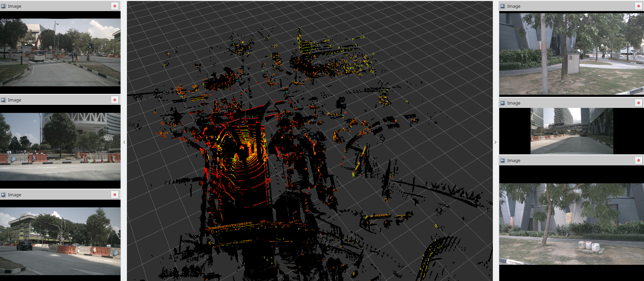This screenshot has height=281, width=644.
Task: Click the panel icon of the Image panel showing the overpass road
Action: point(503,103)
